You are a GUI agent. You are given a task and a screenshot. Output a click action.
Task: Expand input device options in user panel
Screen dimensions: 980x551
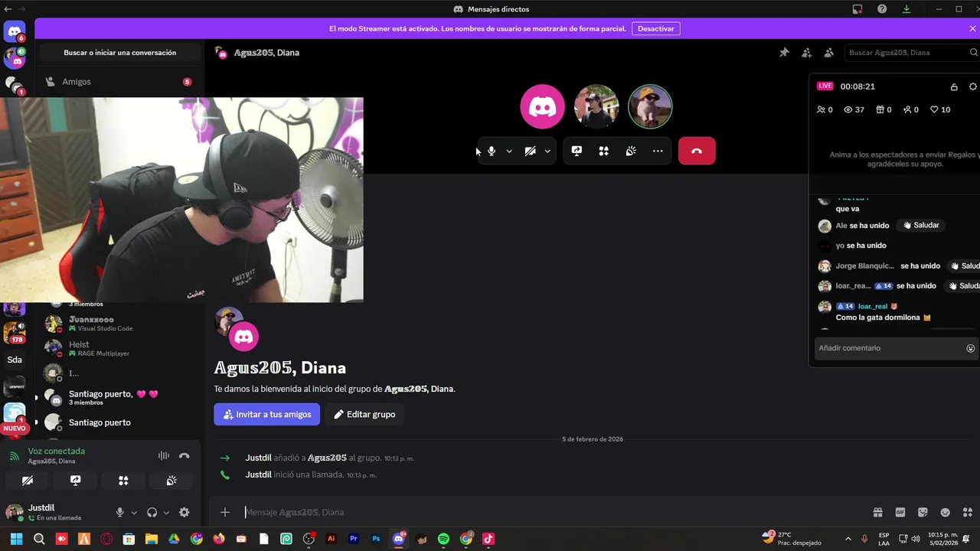[134, 513]
